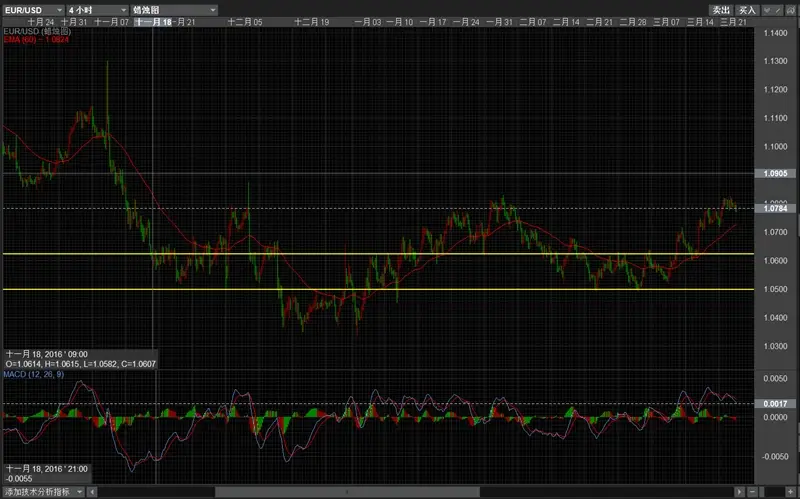Open the EUR/USD symbol dropdown
The height and width of the screenshot is (499, 800).
(x=34, y=10)
